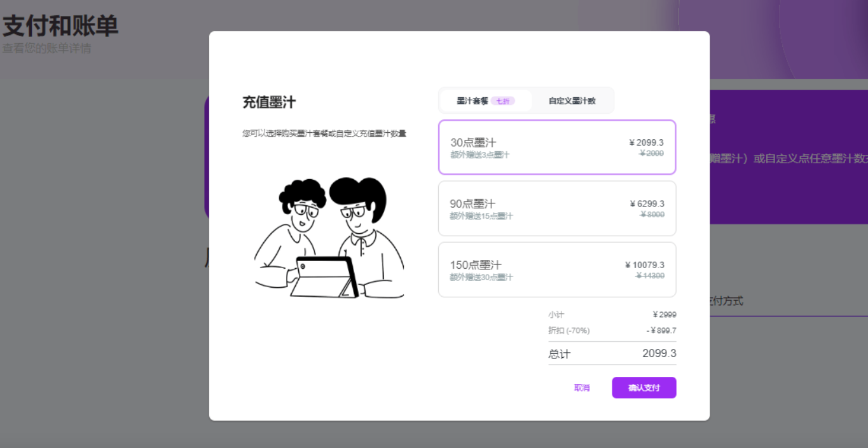Switch to the 自定义墨汁数 tab

572,100
